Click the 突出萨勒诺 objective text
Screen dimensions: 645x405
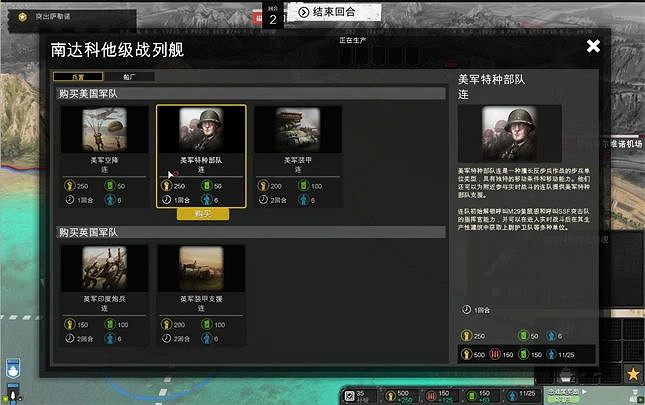coord(53,17)
